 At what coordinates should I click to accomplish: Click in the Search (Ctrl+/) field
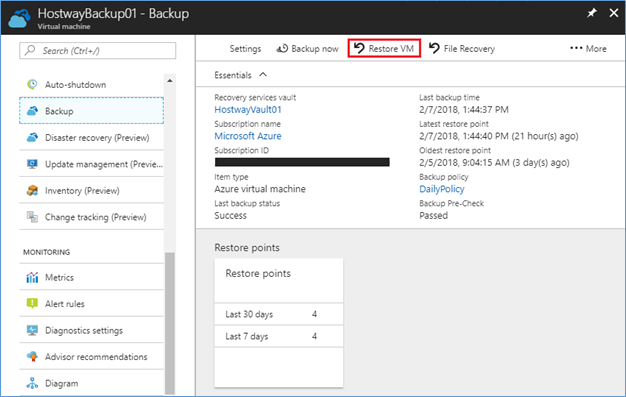pyautogui.click(x=97, y=50)
